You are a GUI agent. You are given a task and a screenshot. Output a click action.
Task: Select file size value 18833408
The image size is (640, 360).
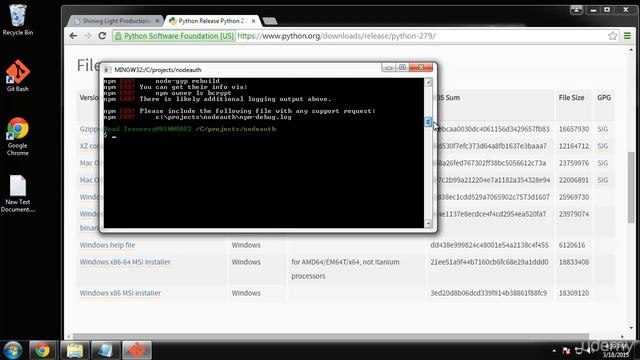pyautogui.click(x=574, y=262)
